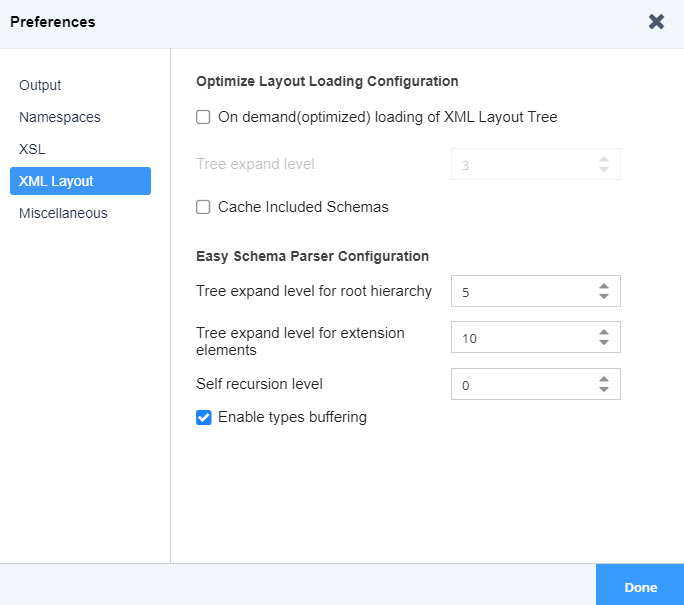Check the Cache Included Schemas option

(203, 207)
